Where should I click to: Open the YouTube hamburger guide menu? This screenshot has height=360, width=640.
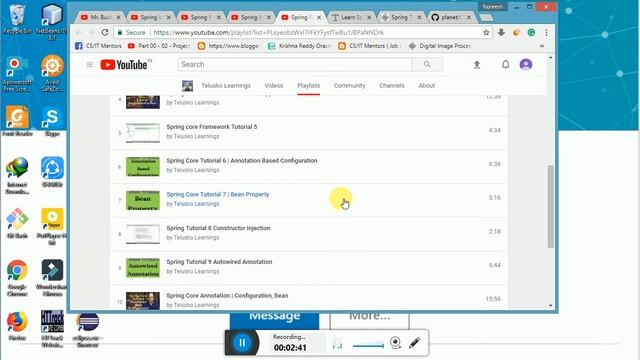(89, 64)
